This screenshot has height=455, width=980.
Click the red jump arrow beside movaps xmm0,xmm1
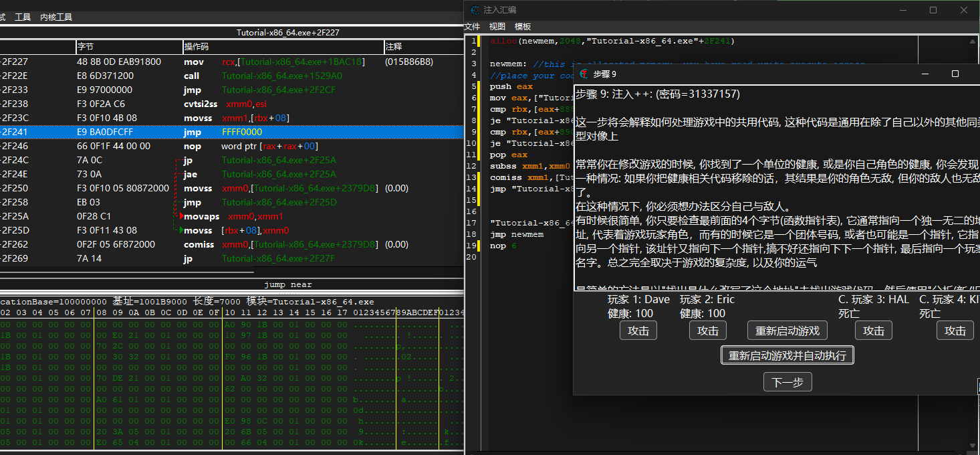click(x=180, y=216)
